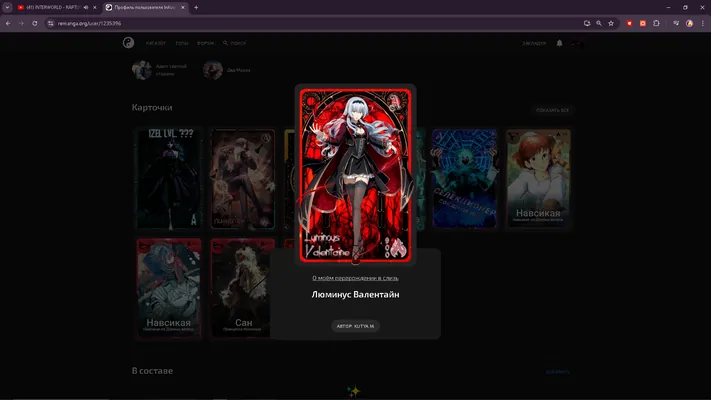This screenshot has height=400, width=711.
Task: Mute the YouTube tab audio icon
Action: 86,7
